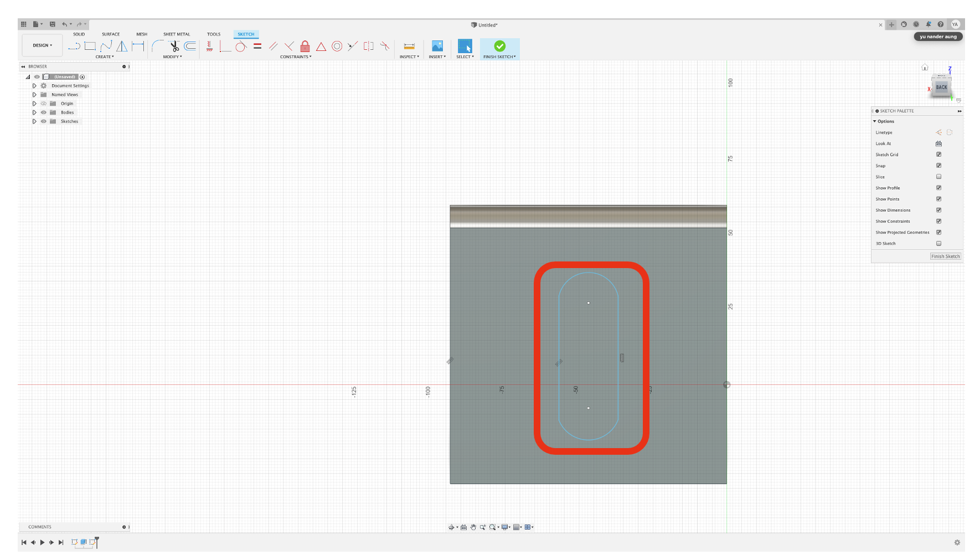Choose the Fillet modify tool
Viewport: 980px width, 560px height.
tap(158, 46)
